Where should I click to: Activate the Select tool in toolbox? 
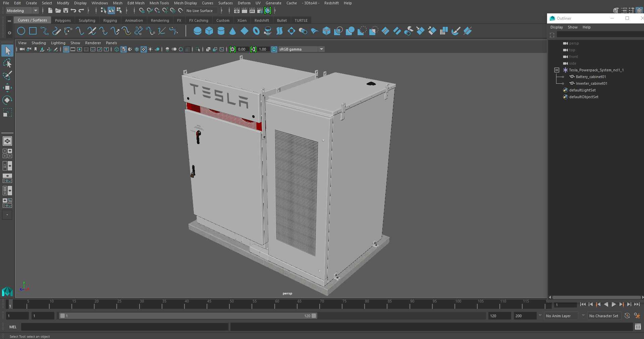click(7, 51)
